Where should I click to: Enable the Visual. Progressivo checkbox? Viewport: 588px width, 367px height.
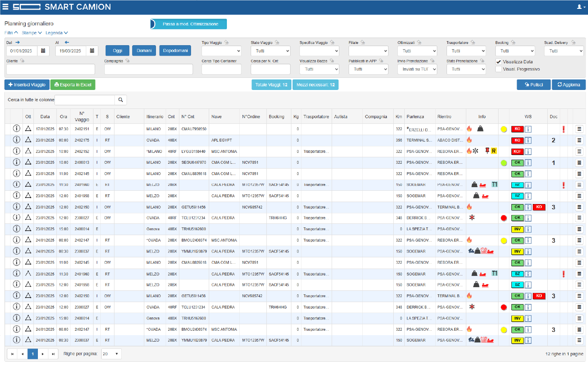pyautogui.click(x=499, y=69)
